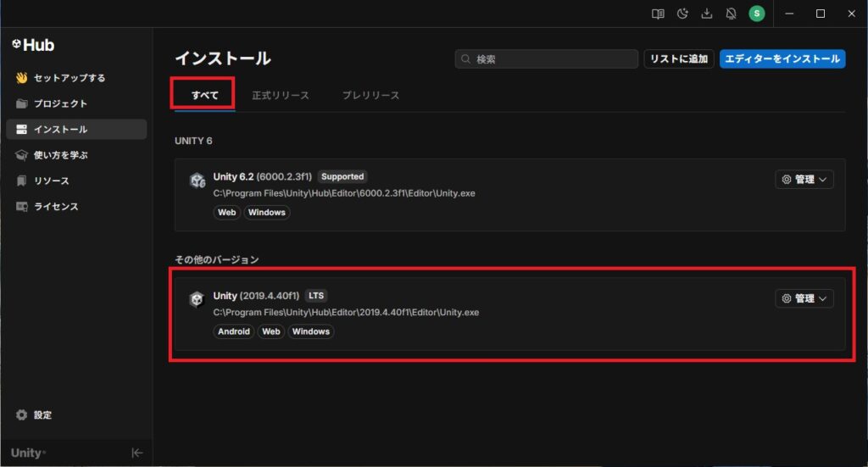Image resolution: width=868 pixels, height=467 pixels.
Task: Open 使い方を学ぶ in the sidebar
Action: tap(76, 155)
